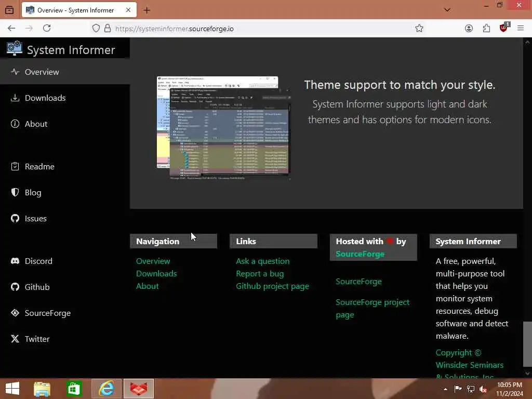This screenshot has width=532, height=399.
Task: Expand the list all tabs dropdown arrow
Action: (447, 10)
